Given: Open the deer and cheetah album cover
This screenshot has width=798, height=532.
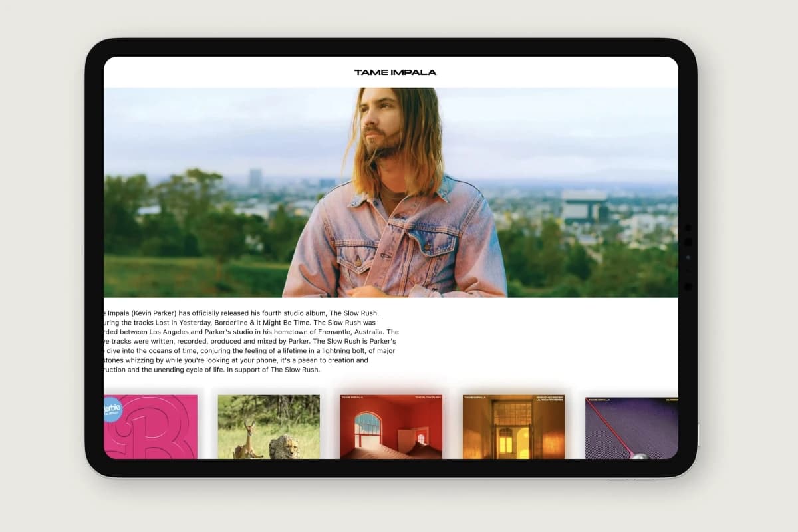Looking at the screenshot, I should click(x=269, y=427).
